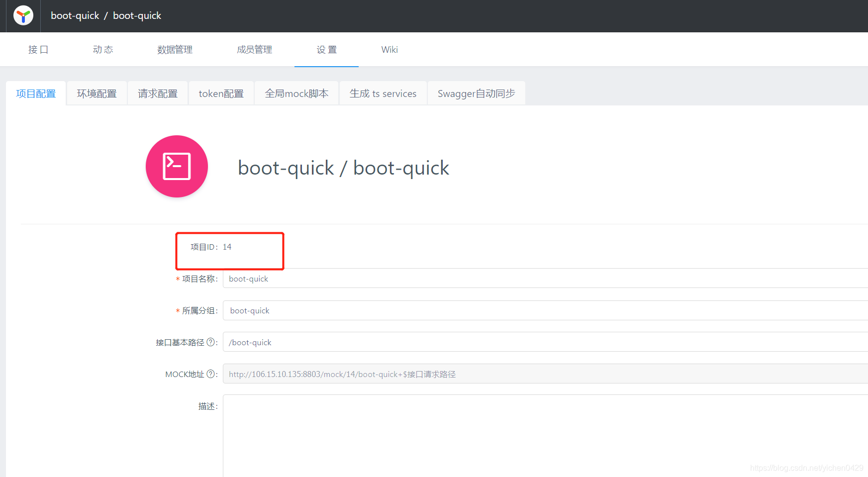Open the 所属分组 dropdown
Screen dimensions: 868x477
(545, 310)
